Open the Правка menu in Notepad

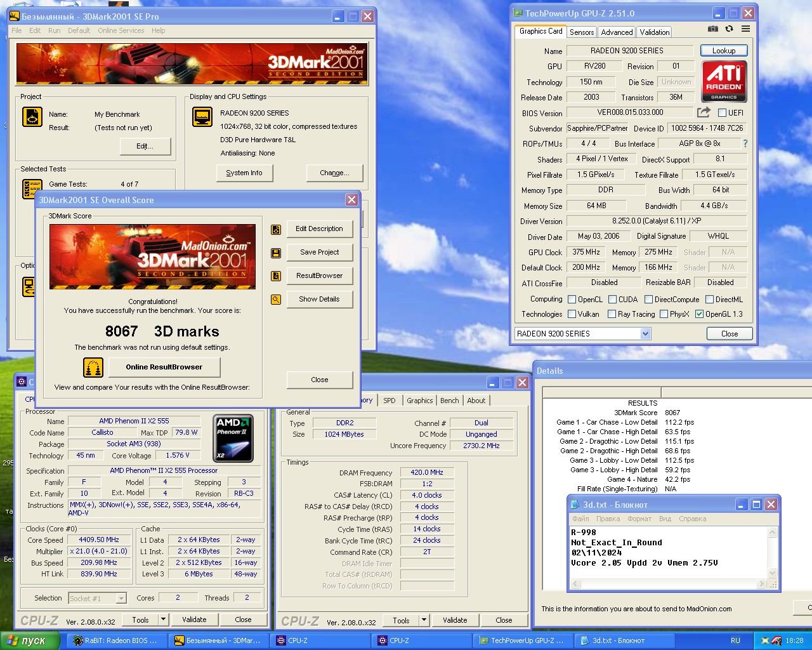click(608, 519)
